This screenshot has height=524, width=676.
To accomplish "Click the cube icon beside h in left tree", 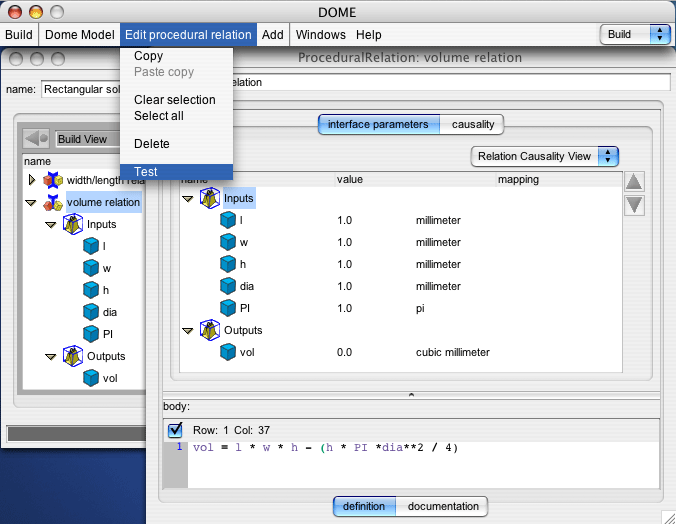I will click(91, 290).
